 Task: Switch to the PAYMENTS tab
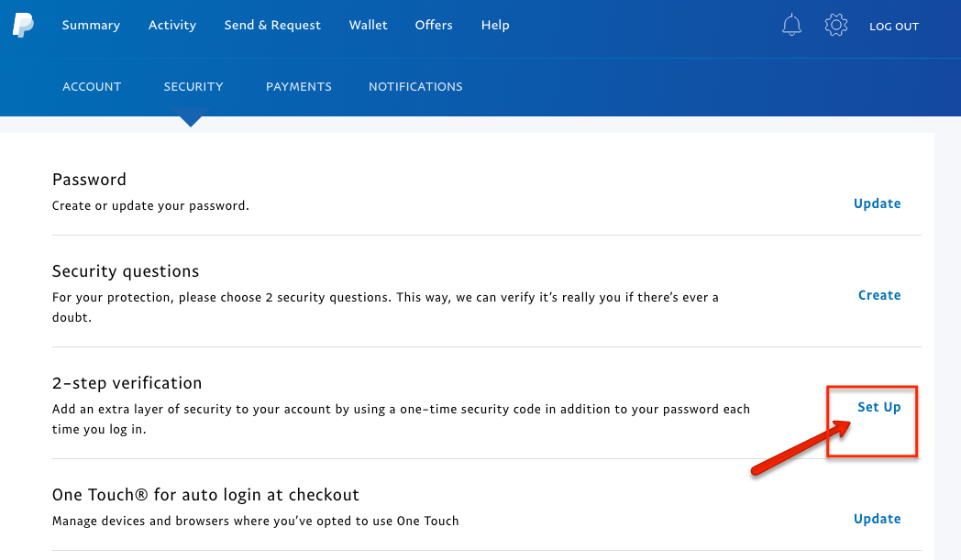[x=298, y=86]
